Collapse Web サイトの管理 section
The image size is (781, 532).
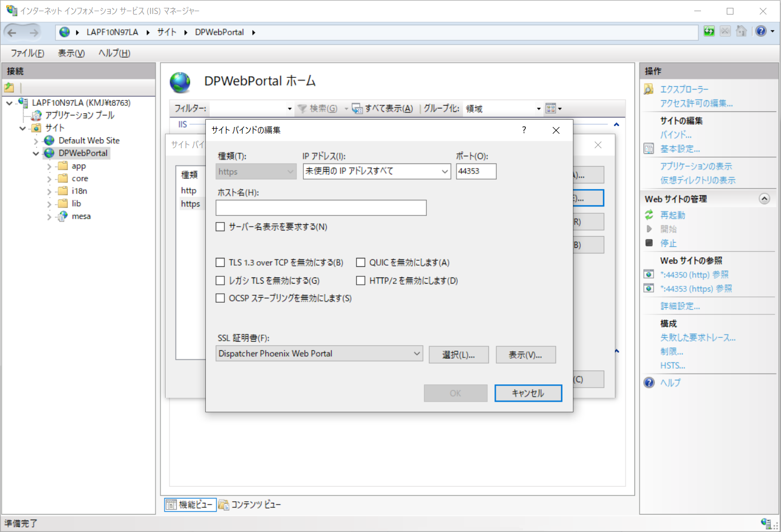pyautogui.click(x=764, y=199)
